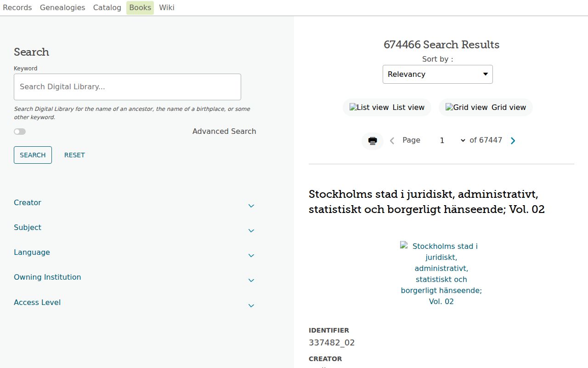
Task: Open the Wiki tab
Action: pos(167,8)
